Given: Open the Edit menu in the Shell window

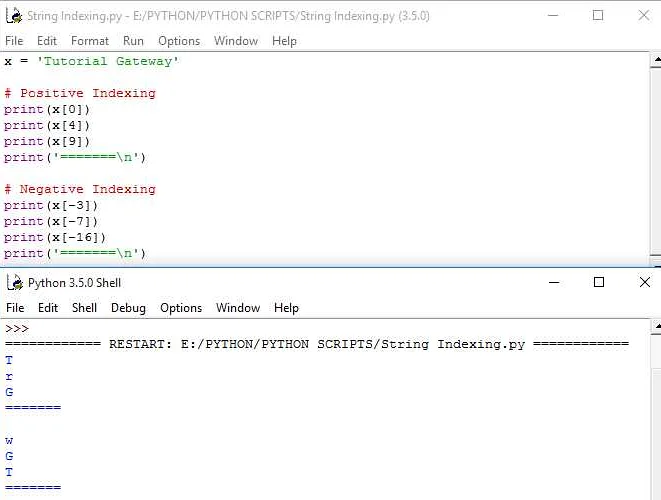Looking at the screenshot, I should point(48,308).
